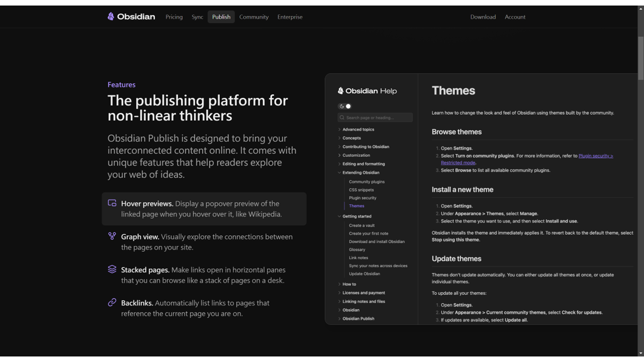Screen dimensions: 644x362
Task: Open the Pricing menu item
Action: point(174,17)
